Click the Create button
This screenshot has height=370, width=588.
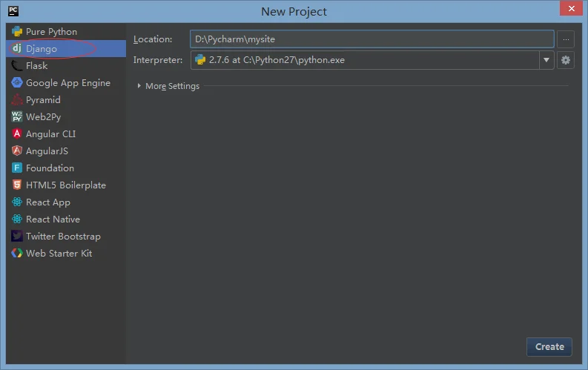549,347
